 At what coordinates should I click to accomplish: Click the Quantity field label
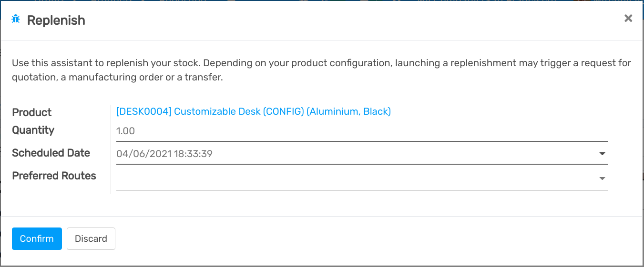(33, 130)
